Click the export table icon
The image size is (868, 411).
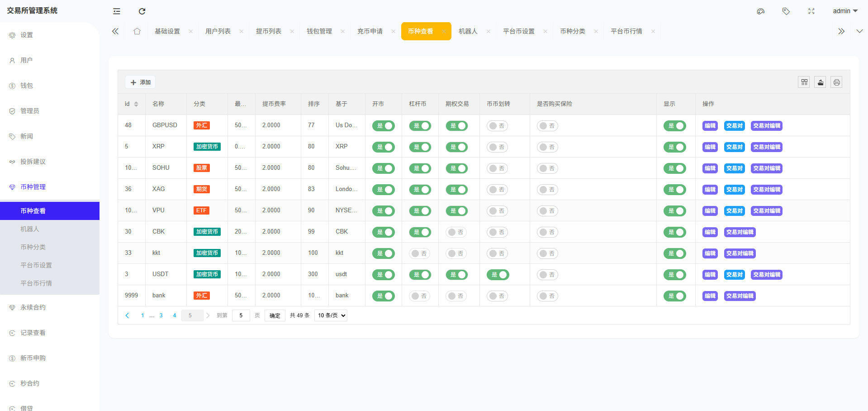pos(821,82)
